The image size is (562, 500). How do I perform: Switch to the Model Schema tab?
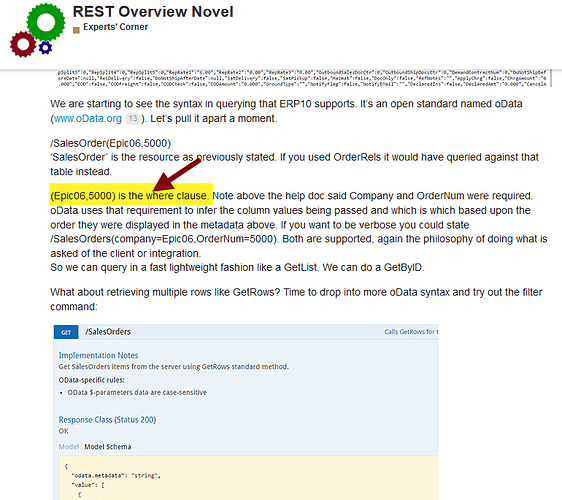coord(108,447)
